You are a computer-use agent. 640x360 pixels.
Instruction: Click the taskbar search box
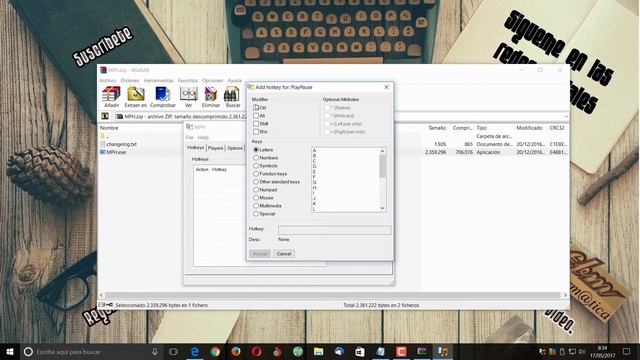tap(91, 351)
